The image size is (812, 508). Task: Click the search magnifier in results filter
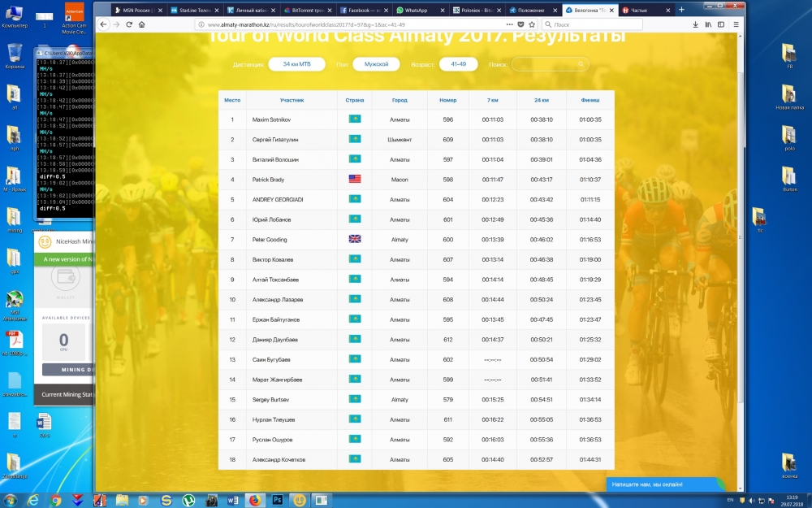[581, 64]
